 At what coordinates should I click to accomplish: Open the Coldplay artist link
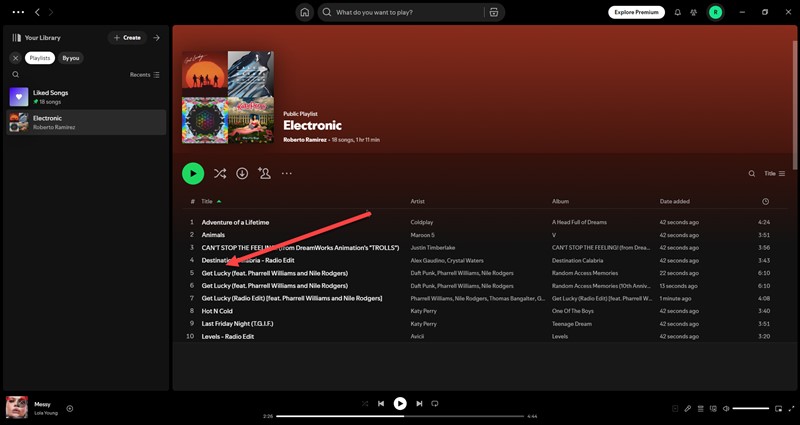click(x=421, y=222)
